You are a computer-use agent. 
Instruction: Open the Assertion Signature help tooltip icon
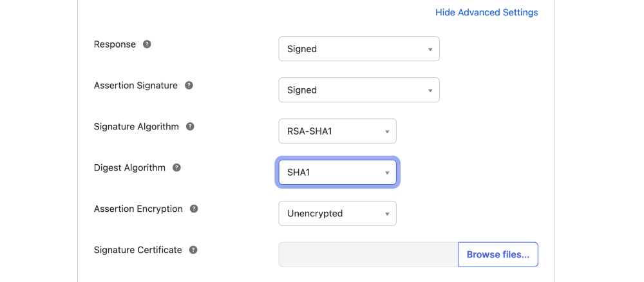(x=189, y=86)
